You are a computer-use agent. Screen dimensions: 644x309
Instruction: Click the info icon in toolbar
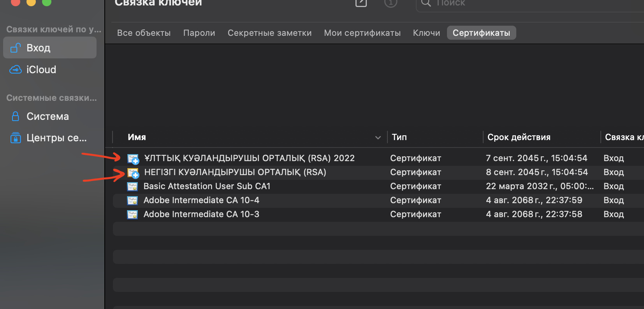click(391, 3)
